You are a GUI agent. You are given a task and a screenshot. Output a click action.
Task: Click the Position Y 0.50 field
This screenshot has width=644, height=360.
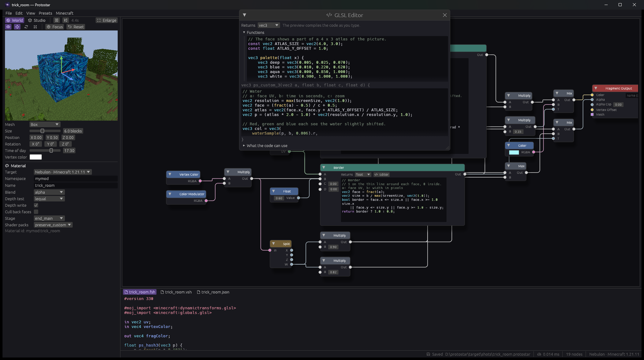tap(52, 137)
